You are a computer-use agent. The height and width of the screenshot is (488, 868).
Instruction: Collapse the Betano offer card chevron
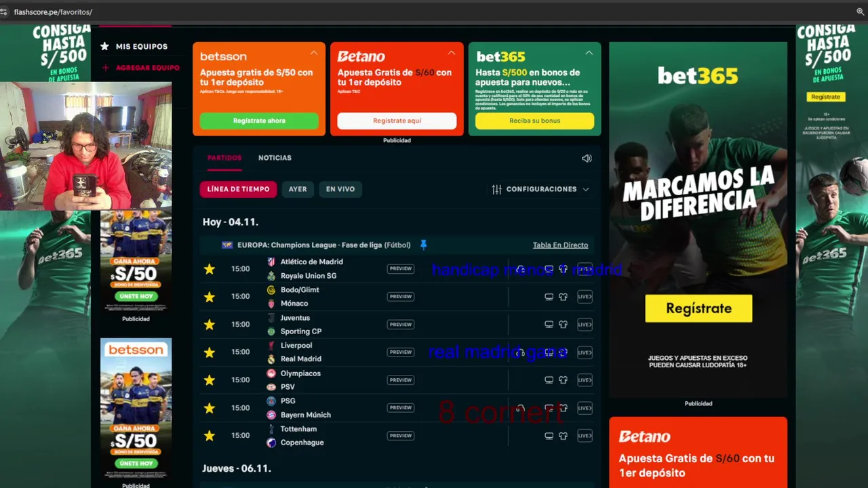(x=452, y=53)
